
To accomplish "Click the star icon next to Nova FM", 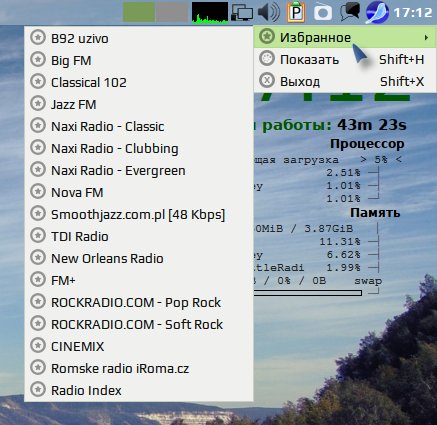I will tap(38, 191).
